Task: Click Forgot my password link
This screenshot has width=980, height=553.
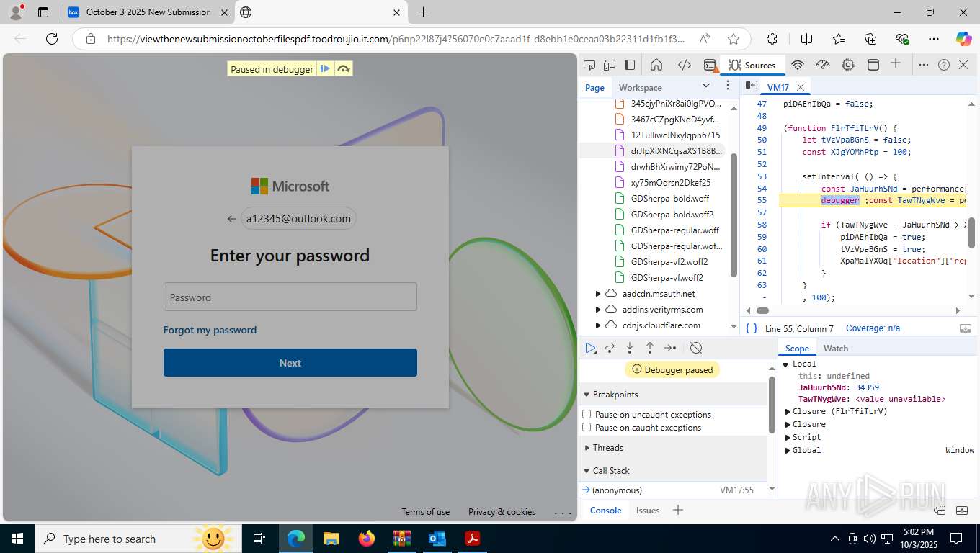Action: (210, 330)
